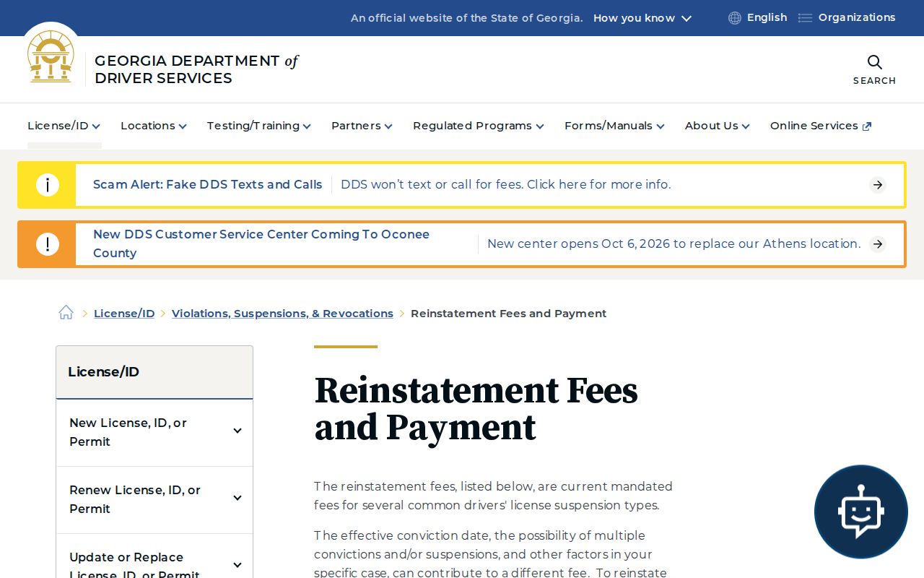The width and height of the screenshot is (924, 578).
Task: Open the search magnifier icon
Action: click(x=874, y=62)
